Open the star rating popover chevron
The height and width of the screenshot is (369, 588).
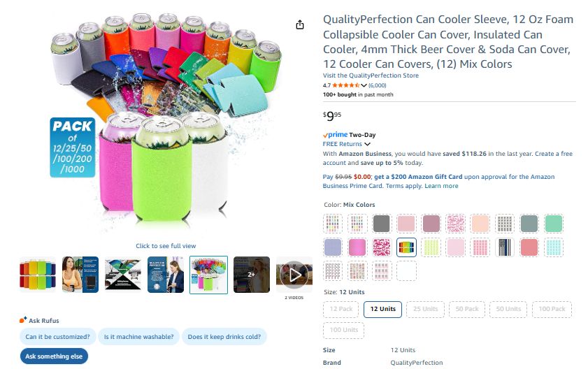[364, 85]
